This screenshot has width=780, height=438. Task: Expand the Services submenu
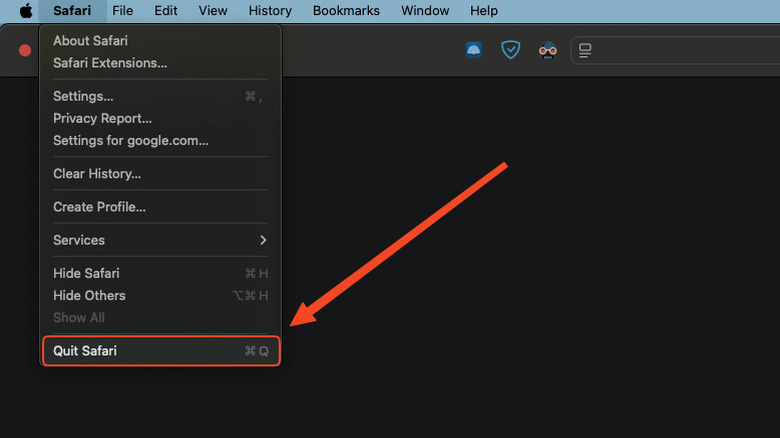pyautogui.click(x=160, y=240)
